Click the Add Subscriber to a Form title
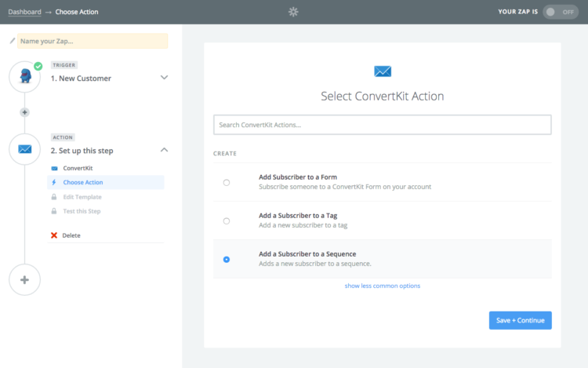The height and width of the screenshot is (368, 588). coord(298,177)
